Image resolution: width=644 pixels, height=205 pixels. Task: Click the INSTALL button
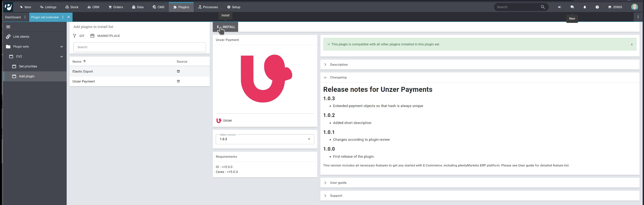click(226, 27)
